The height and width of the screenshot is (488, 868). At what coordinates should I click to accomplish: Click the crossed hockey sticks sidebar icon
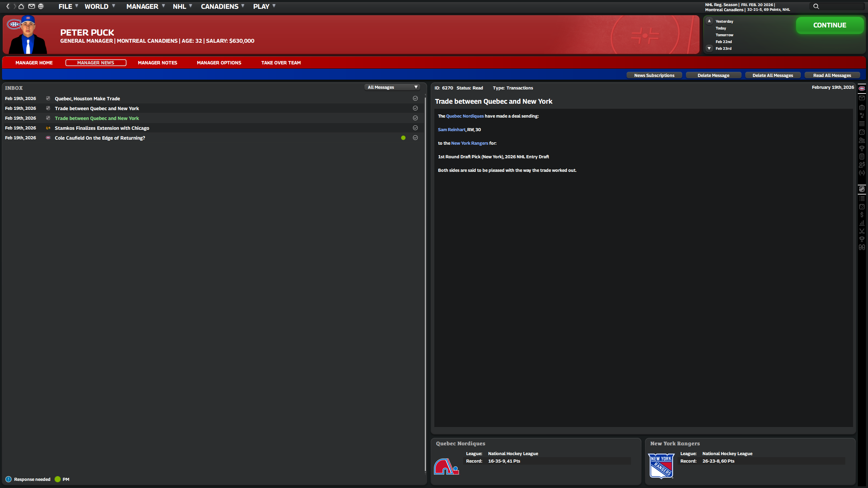point(862,231)
